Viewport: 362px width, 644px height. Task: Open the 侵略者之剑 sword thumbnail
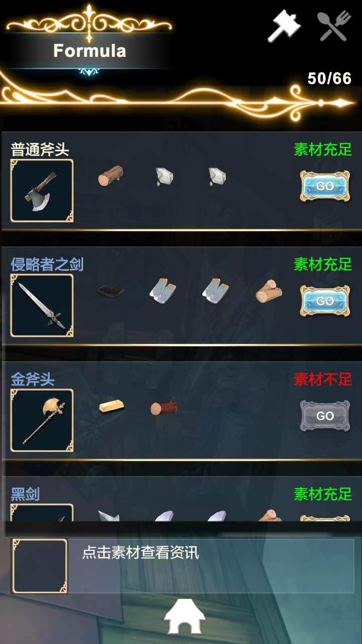pos(42,305)
